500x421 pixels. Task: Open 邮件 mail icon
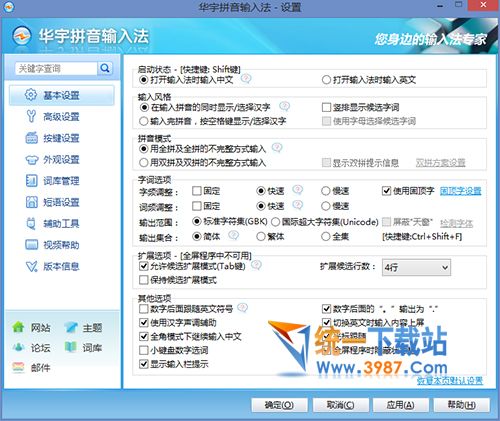point(18,368)
